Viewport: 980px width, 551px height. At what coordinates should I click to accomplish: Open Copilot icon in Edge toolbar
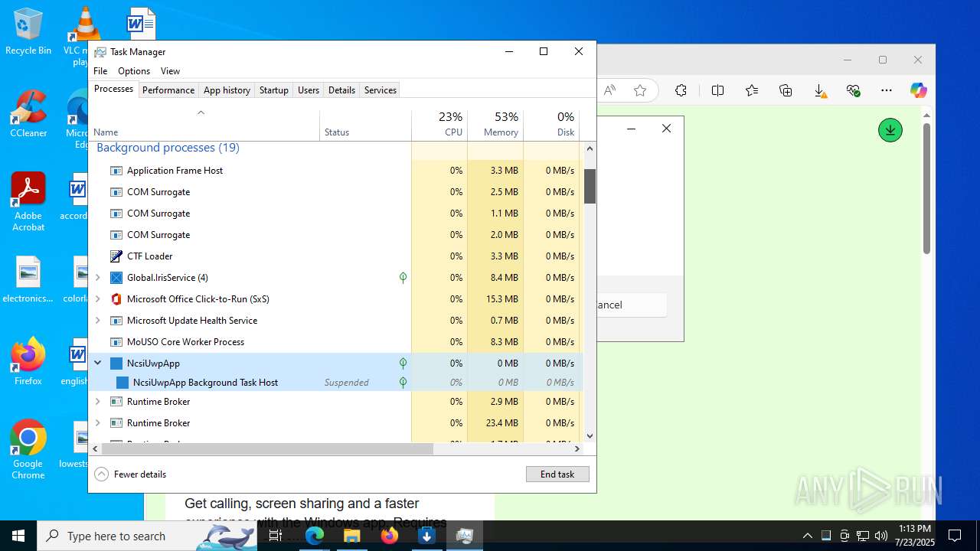(918, 90)
